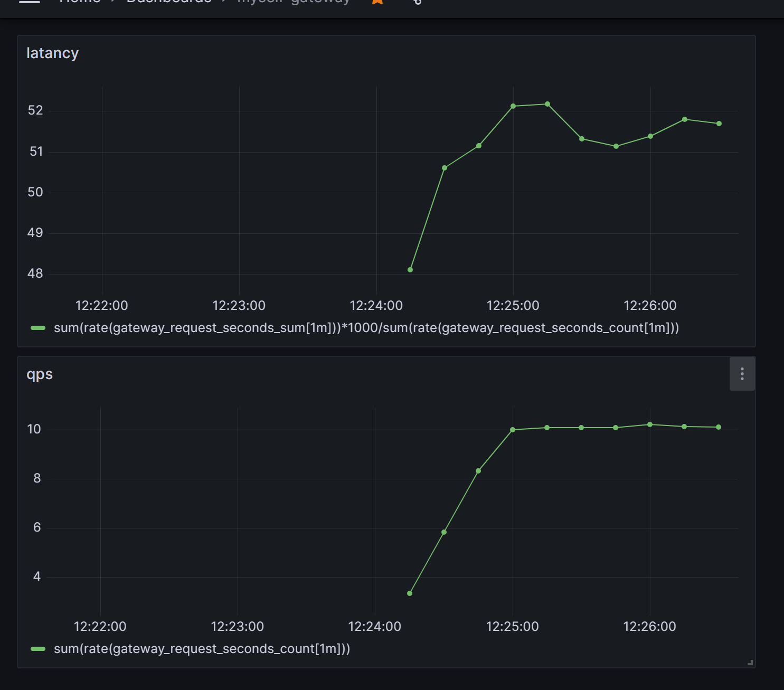The height and width of the screenshot is (690, 784).
Task: Click the green latency legend color swatch
Action: click(38, 328)
